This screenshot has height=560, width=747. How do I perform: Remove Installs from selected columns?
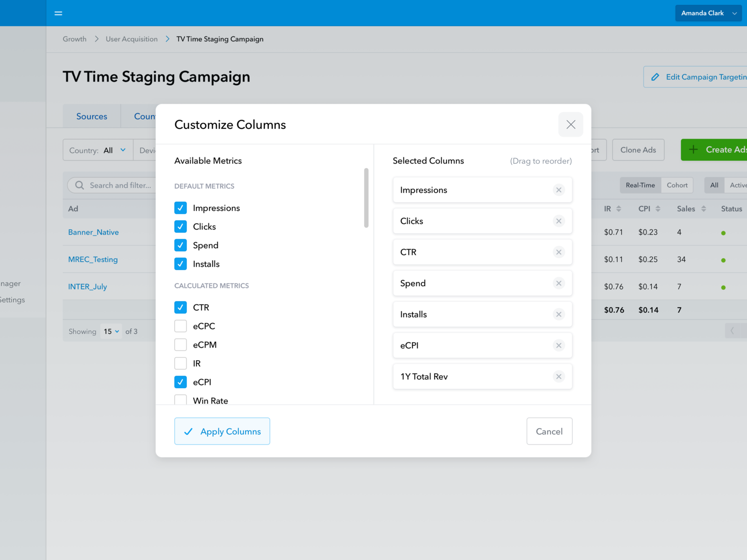coord(558,315)
